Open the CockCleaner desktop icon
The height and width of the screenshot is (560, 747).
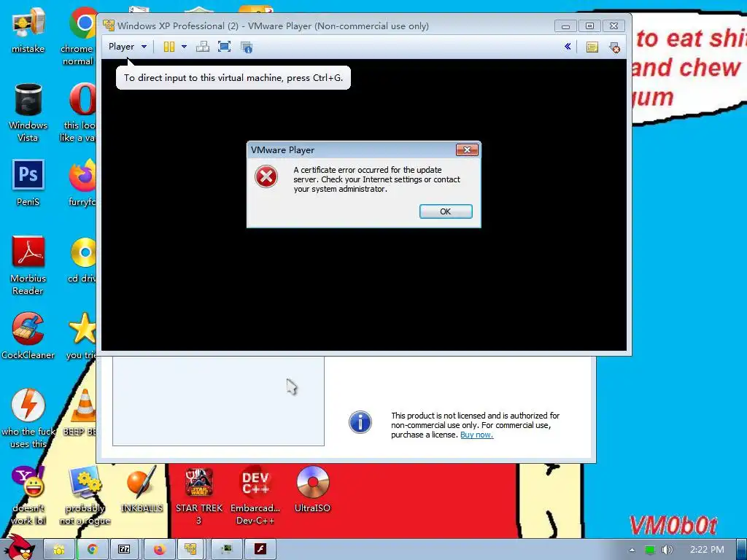28,336
